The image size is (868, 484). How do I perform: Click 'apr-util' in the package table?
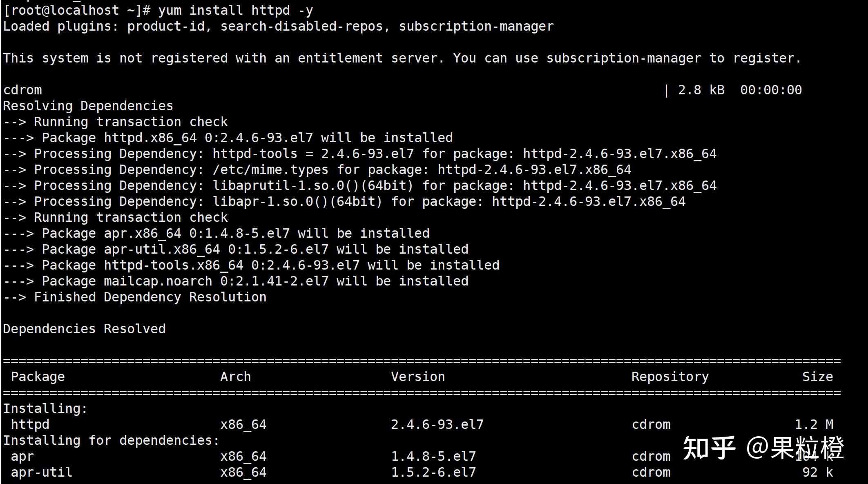point(42,473)
